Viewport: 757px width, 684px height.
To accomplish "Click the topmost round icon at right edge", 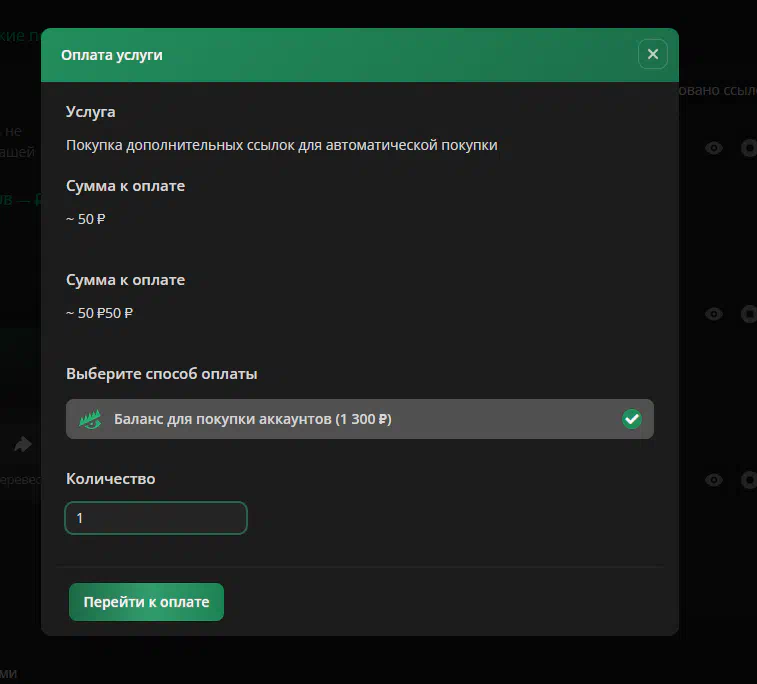I will [x=749, y=148].
